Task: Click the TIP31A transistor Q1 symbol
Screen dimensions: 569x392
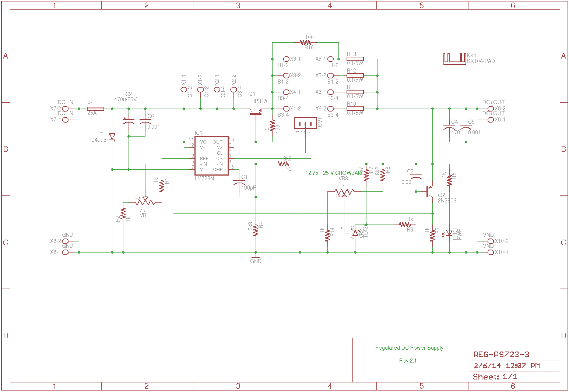Action: point(256,112)
